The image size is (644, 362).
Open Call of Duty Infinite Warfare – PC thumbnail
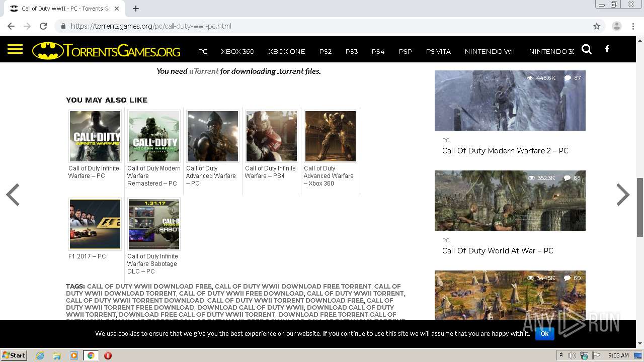[95, 136]
